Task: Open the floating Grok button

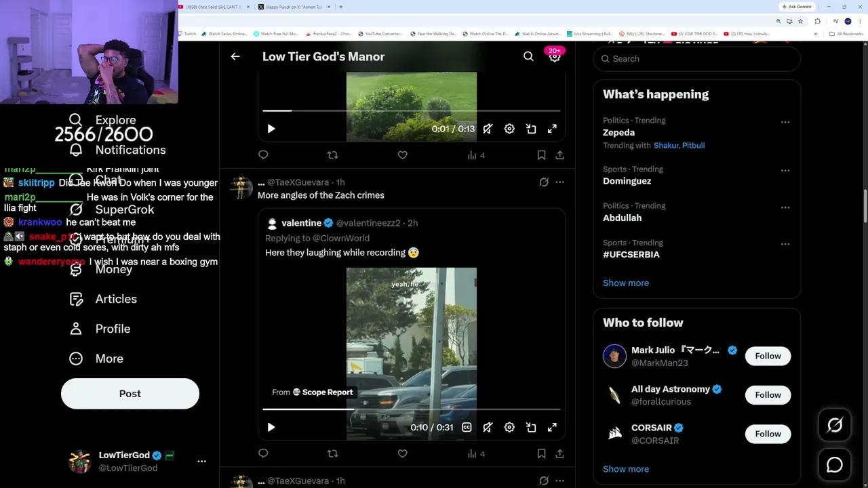Action: [x=835, y=425]
